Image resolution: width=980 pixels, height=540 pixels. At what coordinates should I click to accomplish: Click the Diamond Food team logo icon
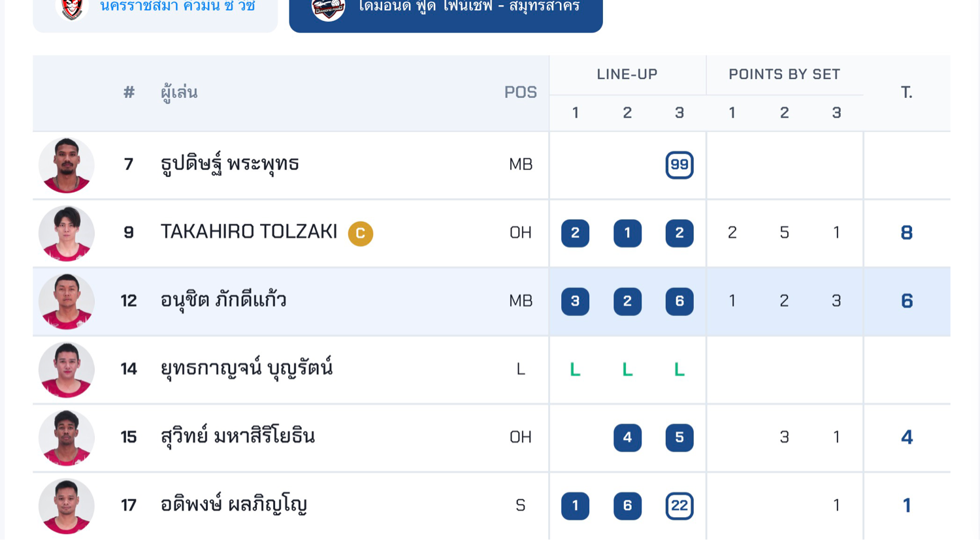(328, 8)
